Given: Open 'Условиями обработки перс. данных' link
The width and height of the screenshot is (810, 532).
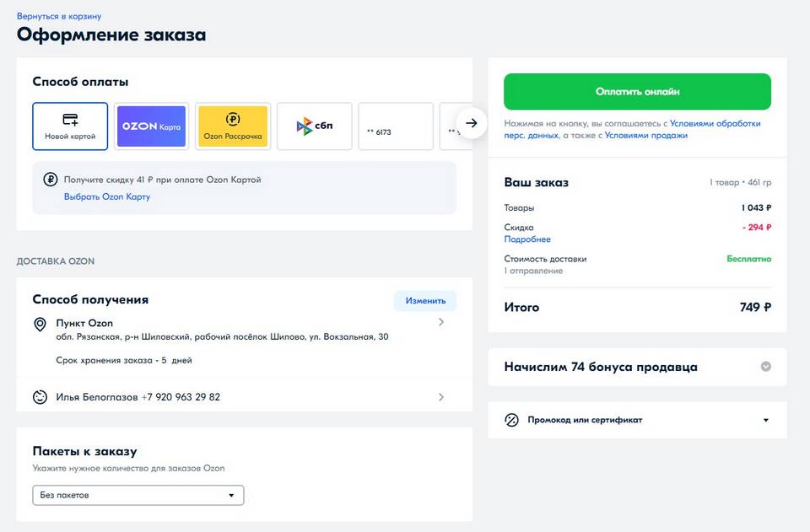Looking at the screenshot, I should [x=632, y=129].
